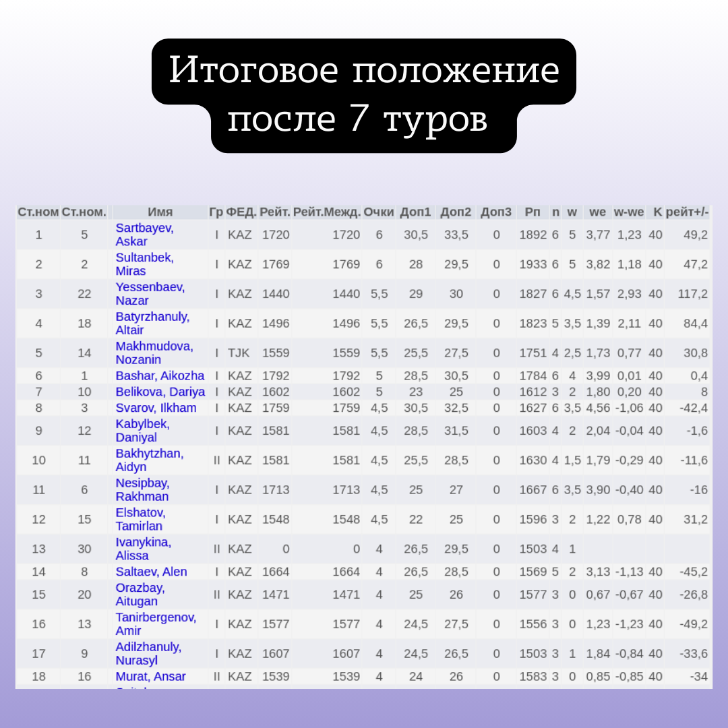This screenshot has width=728, height=728.
Task: Open player link Tanirbergenov, Amir
Action: [156, 624]
